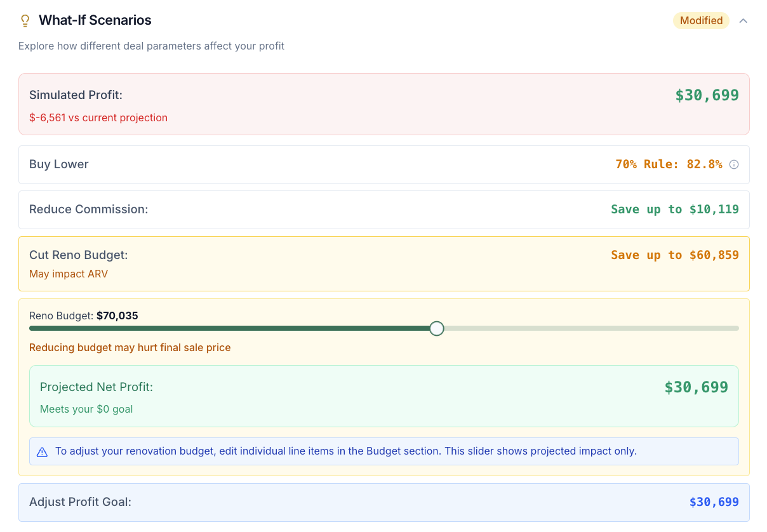Click the Save up to $10,119 text

674,209
